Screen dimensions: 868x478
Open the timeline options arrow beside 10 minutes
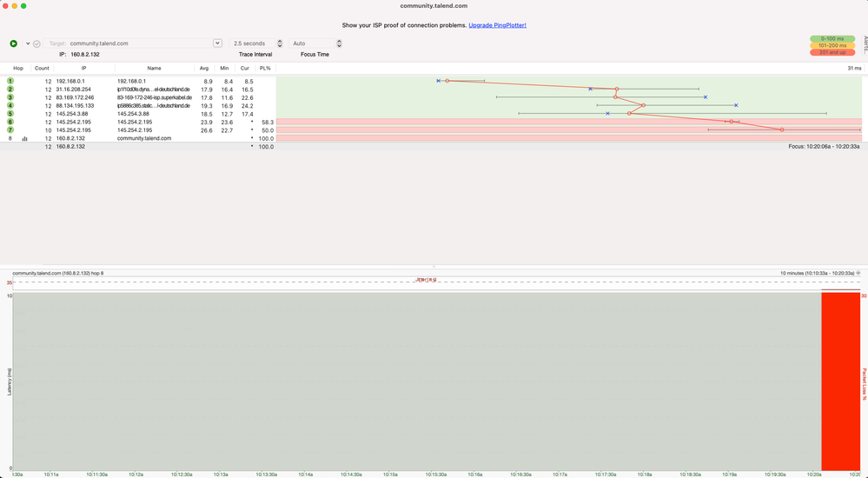(x=858, y=273)
